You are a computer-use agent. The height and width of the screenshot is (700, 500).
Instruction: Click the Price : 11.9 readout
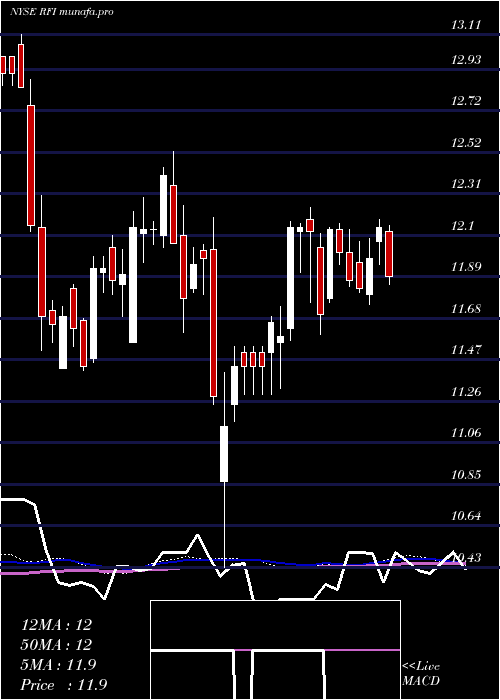64,685
